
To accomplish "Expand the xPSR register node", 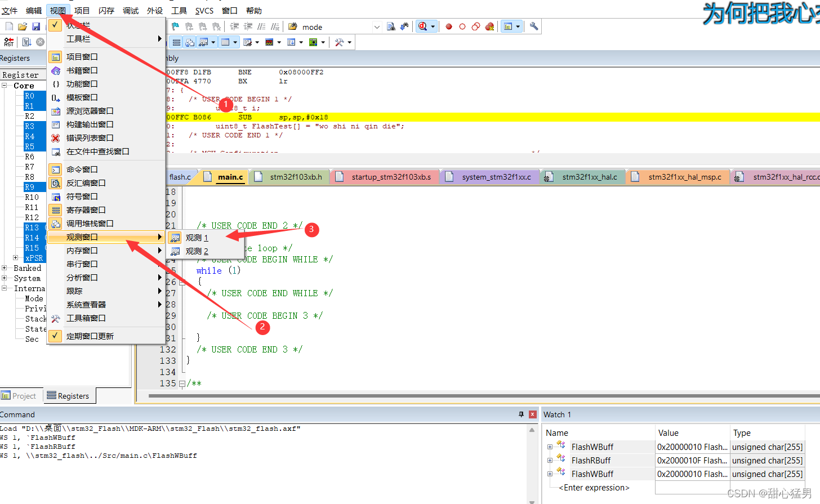I will coord(16,258).
